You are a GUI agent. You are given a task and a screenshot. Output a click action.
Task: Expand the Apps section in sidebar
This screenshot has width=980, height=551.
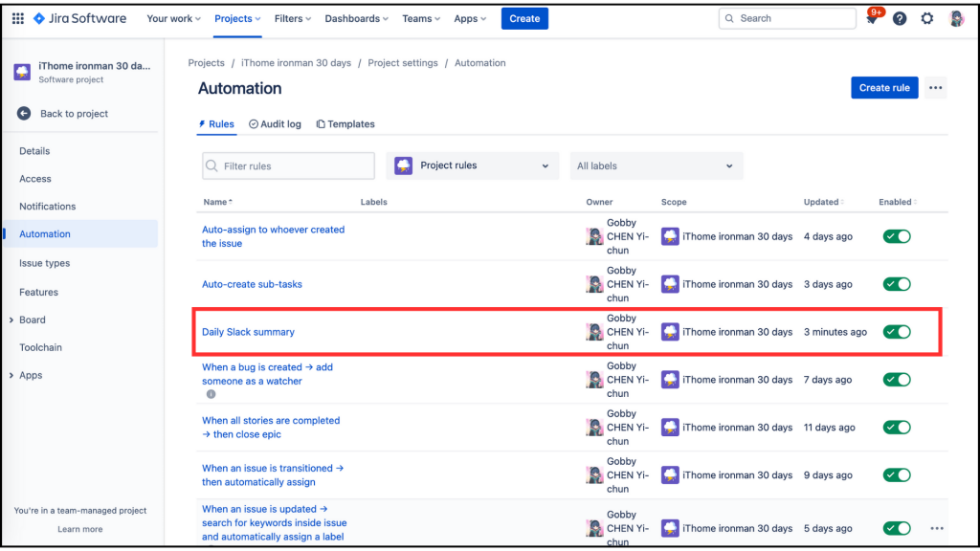[11, 375]
